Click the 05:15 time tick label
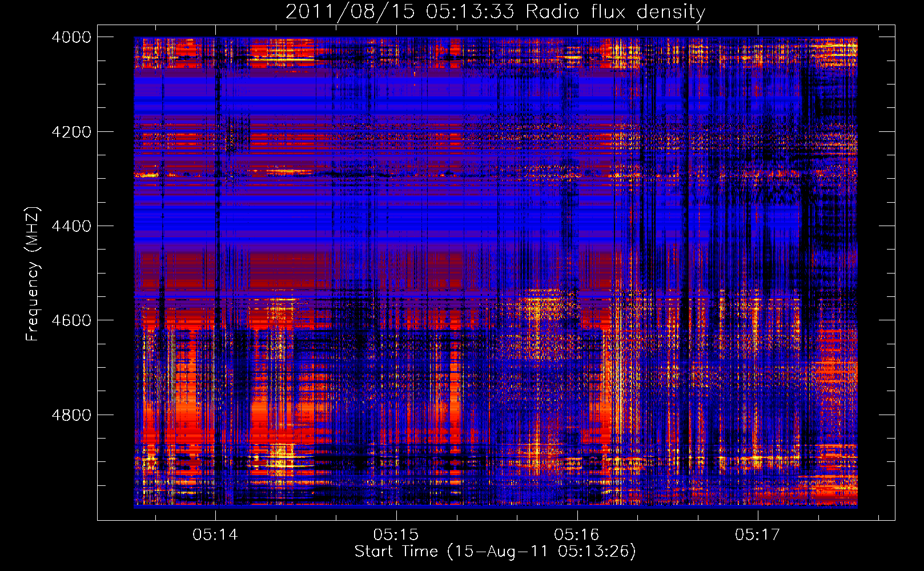 click(x=396, y=535)
